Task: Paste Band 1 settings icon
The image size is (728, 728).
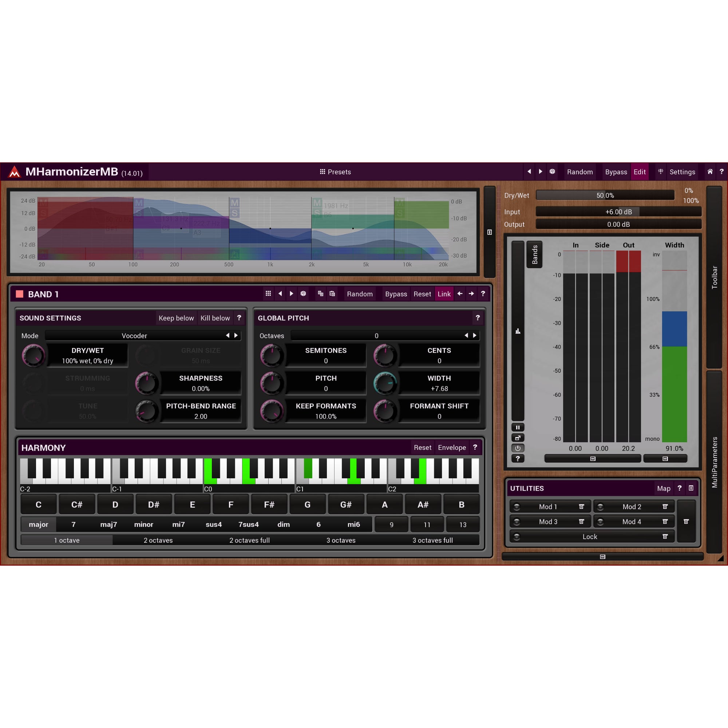Action: 332,293
